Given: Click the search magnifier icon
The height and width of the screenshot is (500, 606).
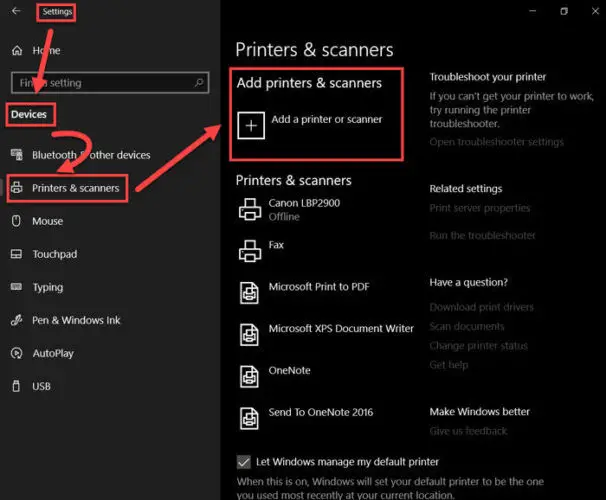Looking at the screenshot, I should [x=199, y=82].
